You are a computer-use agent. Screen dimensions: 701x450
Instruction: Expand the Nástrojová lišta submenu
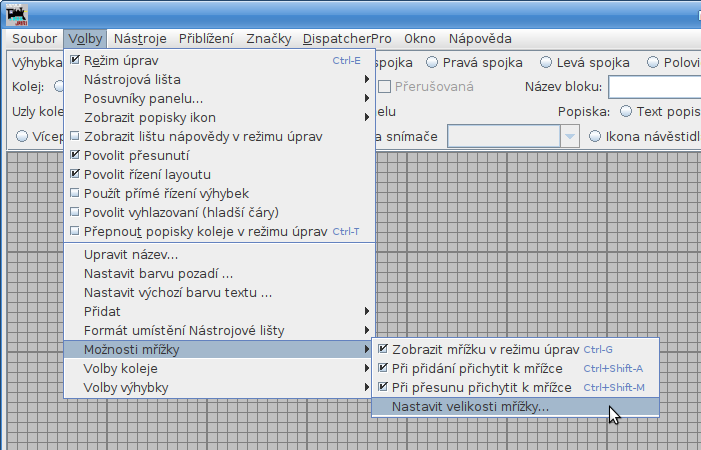tap(220, 80)
